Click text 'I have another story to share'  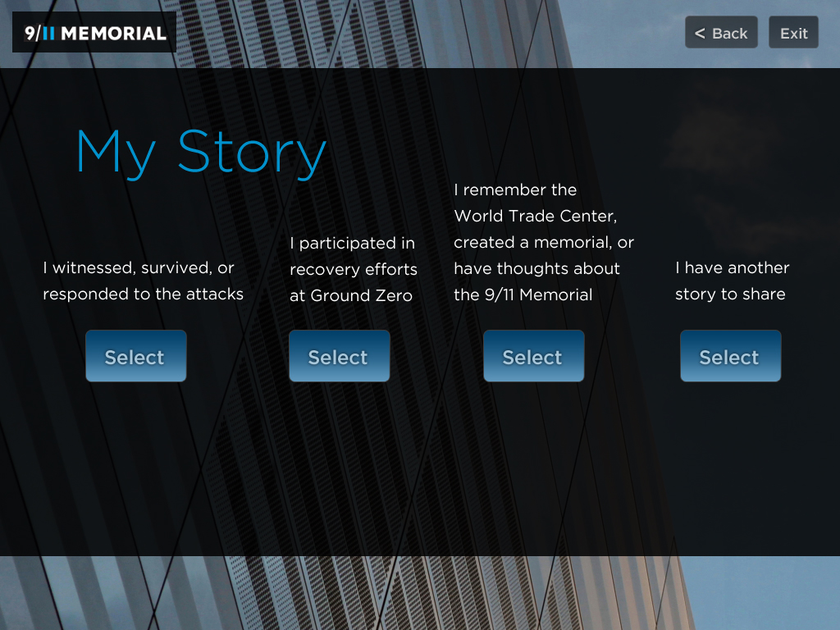coord(733,281)
